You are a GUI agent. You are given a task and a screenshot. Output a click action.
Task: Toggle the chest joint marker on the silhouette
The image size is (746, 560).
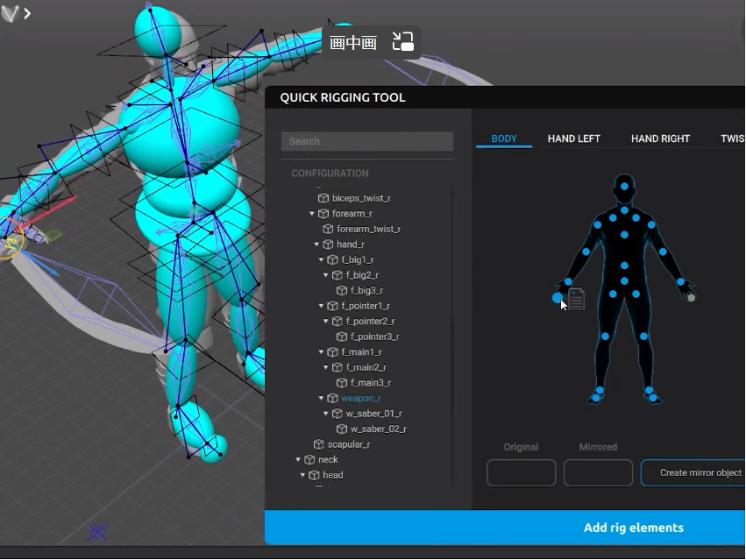click(x=624, y=234)
